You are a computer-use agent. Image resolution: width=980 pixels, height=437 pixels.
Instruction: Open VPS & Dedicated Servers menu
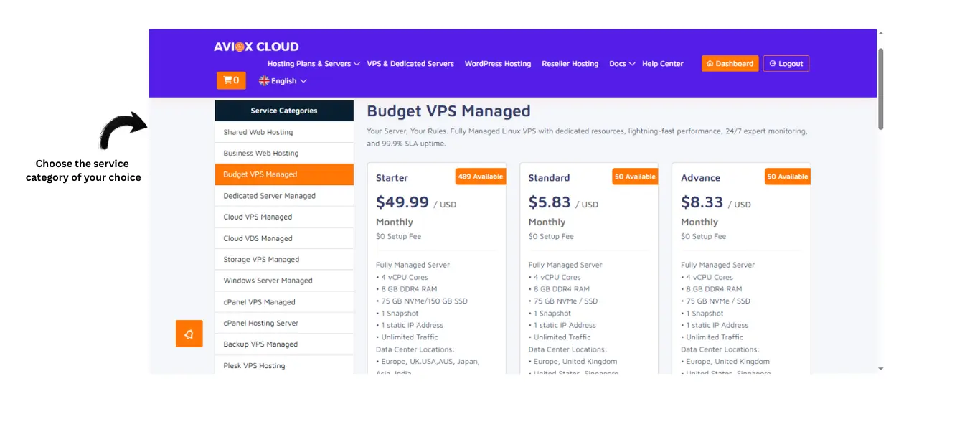point(410,64)
